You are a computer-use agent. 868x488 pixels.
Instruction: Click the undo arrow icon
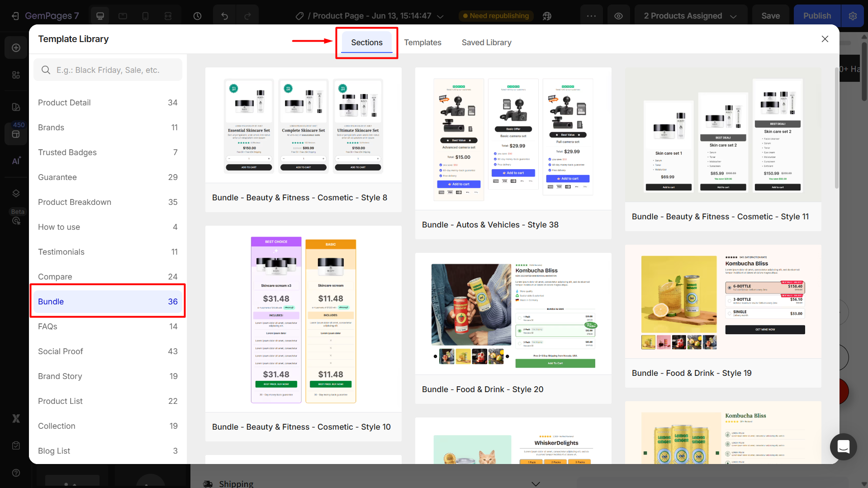pyautogui.click(x=224, y=16)
